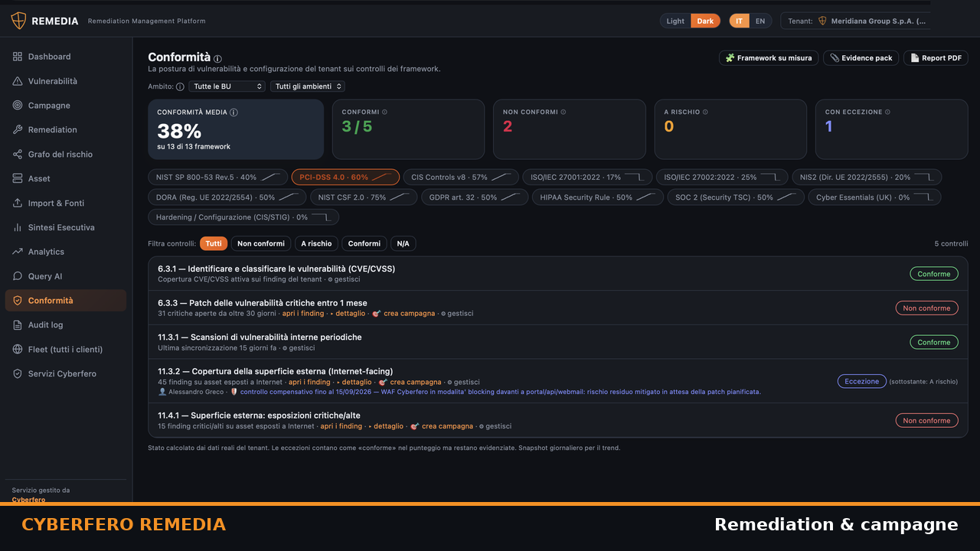980x551 pixels.
Task: Click apri i finding on control 6.3.3
Action: point(303,314)
